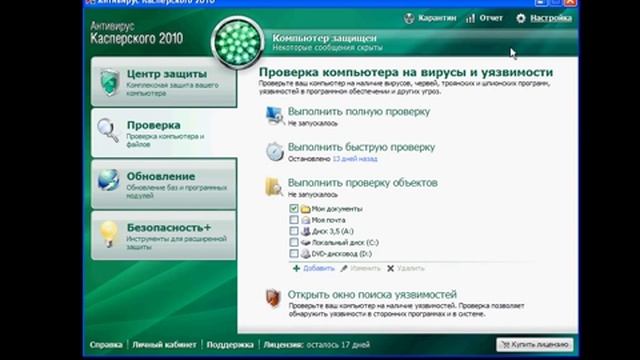Screen dimensions: 640x360
Task: Check the Моя почта checkbox
Action: point(294,220)
